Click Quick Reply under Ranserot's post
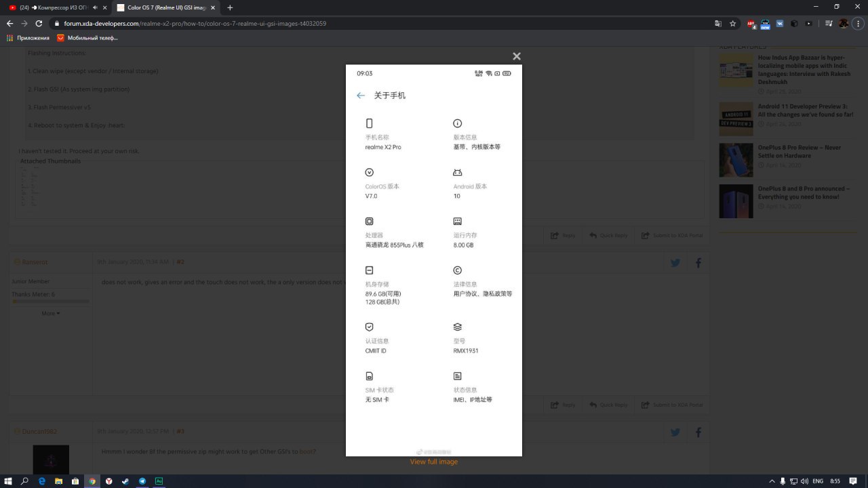Viewport: 868px width, 488px height. click(x=608, y=405)
